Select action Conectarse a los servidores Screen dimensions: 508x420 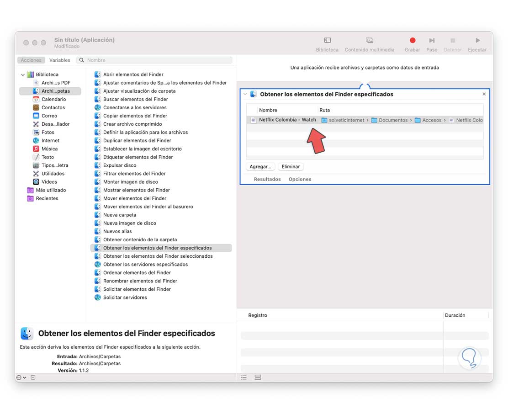click(x=131, y=107)
